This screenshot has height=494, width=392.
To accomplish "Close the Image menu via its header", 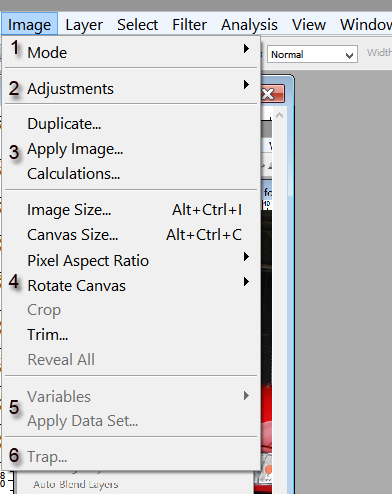I will coord(29,24).
